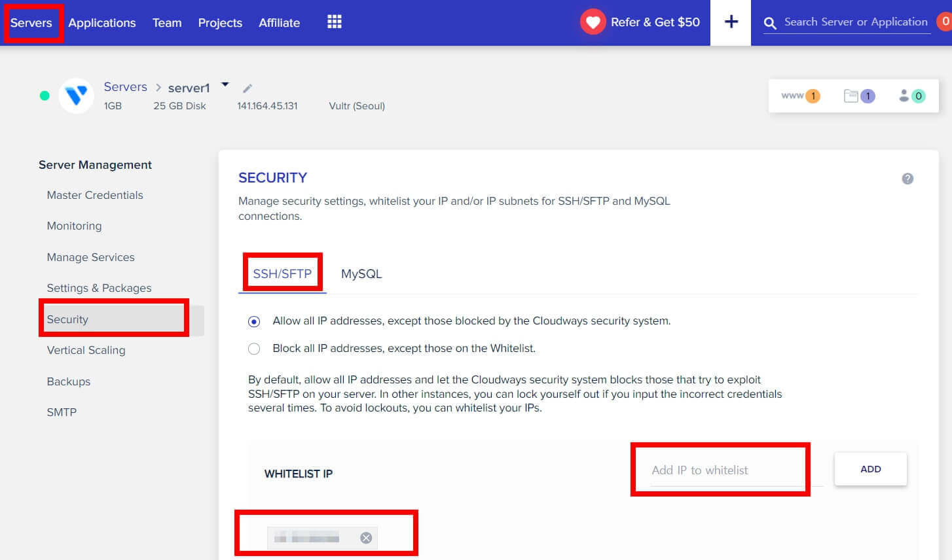Open the Projects menu

(x=220, y=23)
